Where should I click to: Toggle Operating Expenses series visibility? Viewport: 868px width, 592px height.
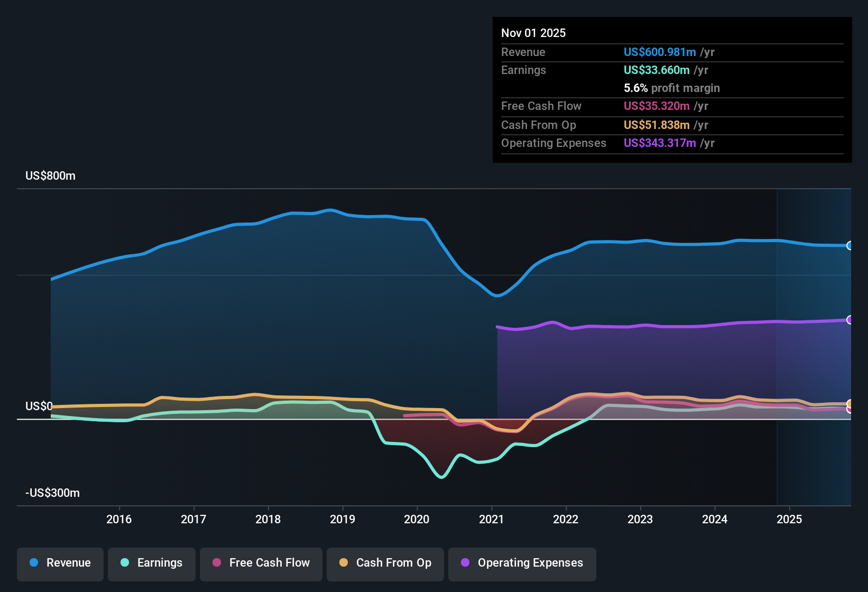click(522, 563)
